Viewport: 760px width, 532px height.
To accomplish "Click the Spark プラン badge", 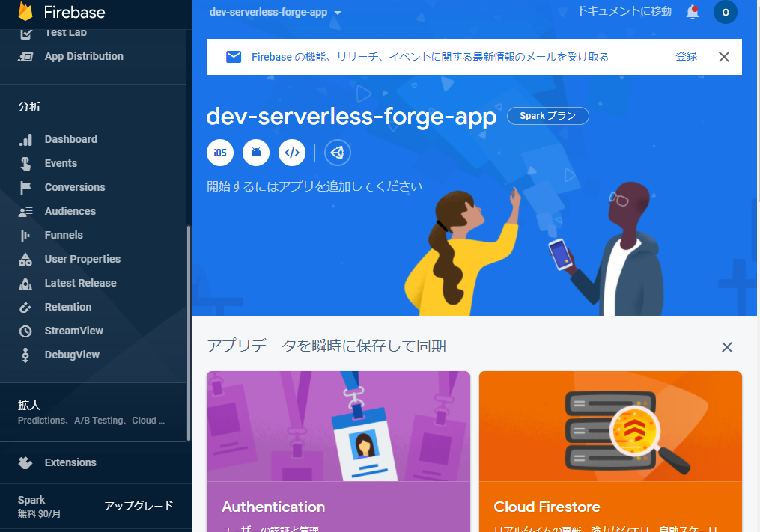I will (547, 116).
